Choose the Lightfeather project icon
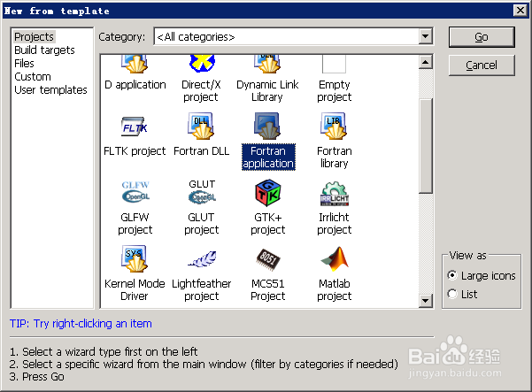The height and width of the screenshot is (392, 532). coord(202,259)
